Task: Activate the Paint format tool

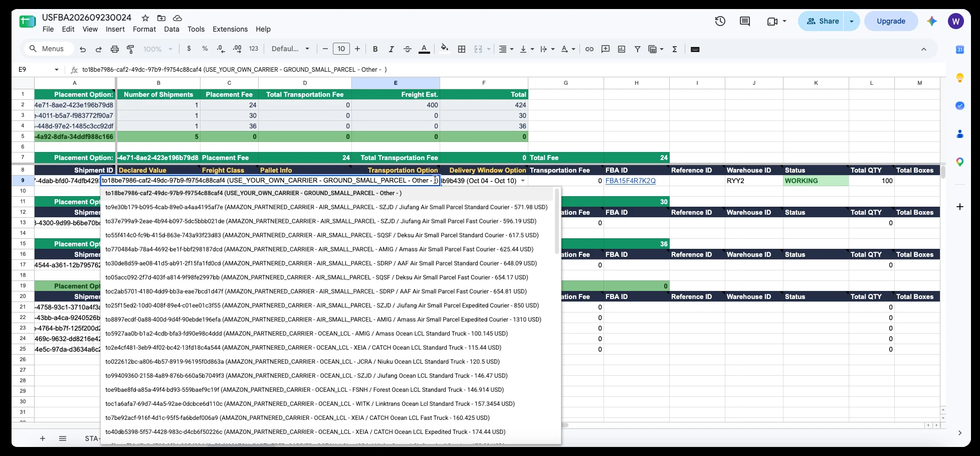Action: (x=130, y=49)
